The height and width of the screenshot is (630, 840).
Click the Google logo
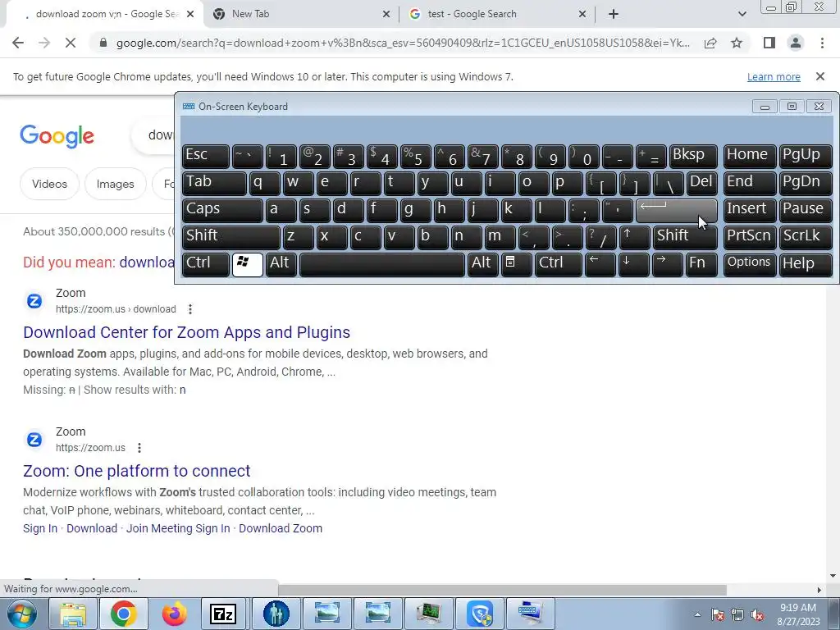coord(57,136)
